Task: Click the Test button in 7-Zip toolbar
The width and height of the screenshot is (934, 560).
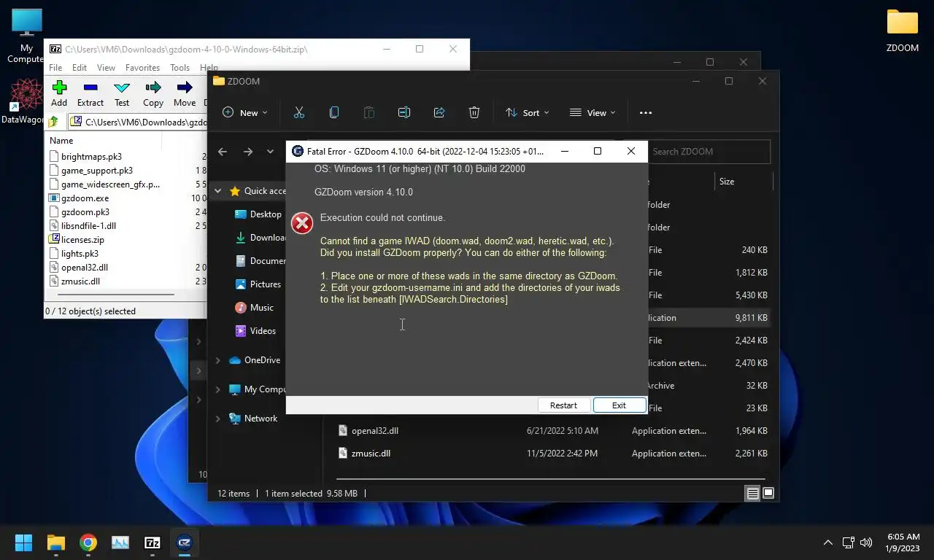Action: [122, 94]
